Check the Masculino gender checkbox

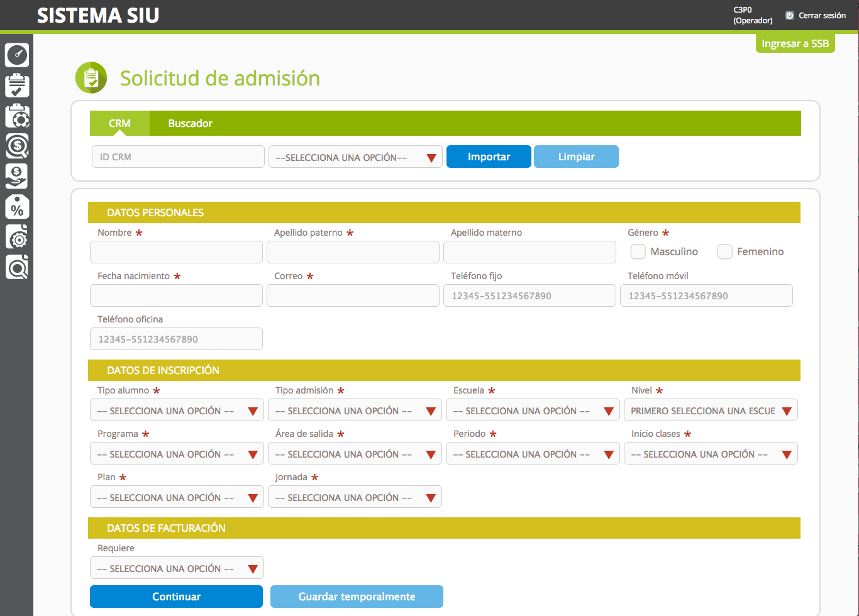point(638,251)
